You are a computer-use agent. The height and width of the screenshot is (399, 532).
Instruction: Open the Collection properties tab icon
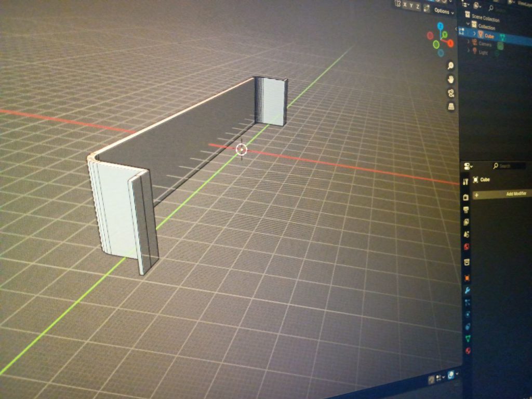pyautogui.click(x=467, y=262)
